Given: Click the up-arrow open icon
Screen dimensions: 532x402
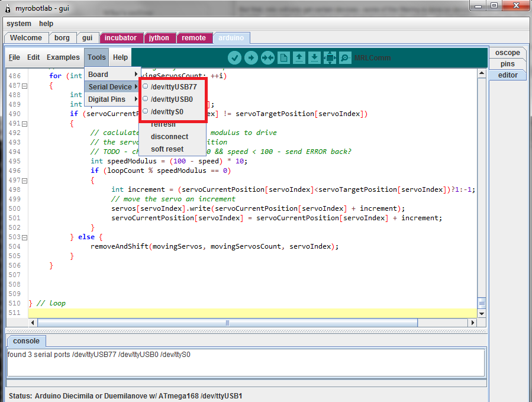Looking at the screenshot, I should click(x=299, y=57).
